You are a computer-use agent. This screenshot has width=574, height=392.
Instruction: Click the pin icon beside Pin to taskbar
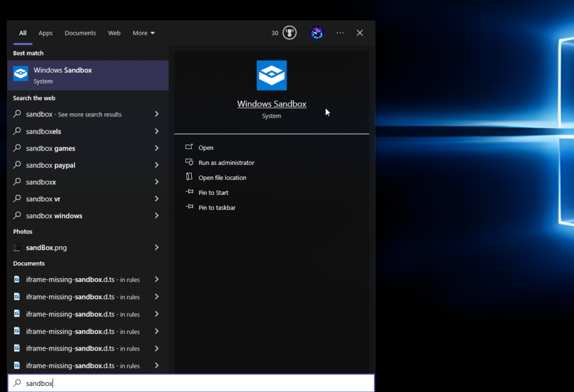click(x=189, y=207)
